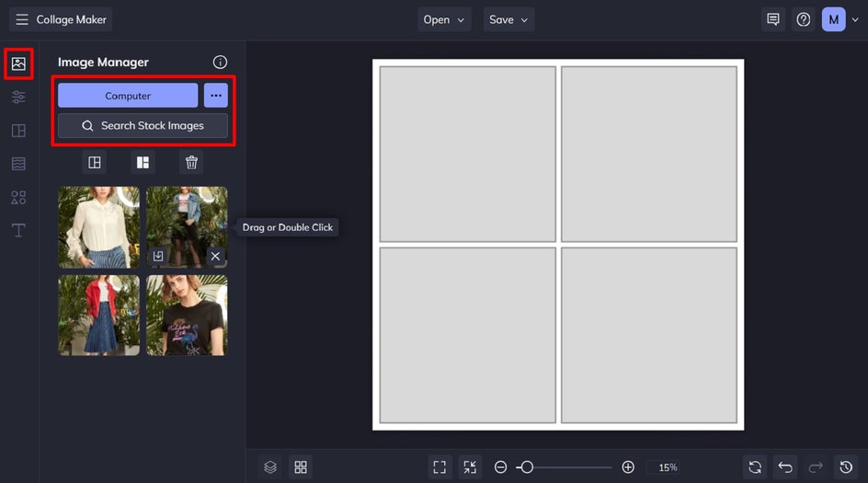Screen dimensions: 868x483
Task: Open the Graphics shapes sidebar icon
Action: point(18,197)
